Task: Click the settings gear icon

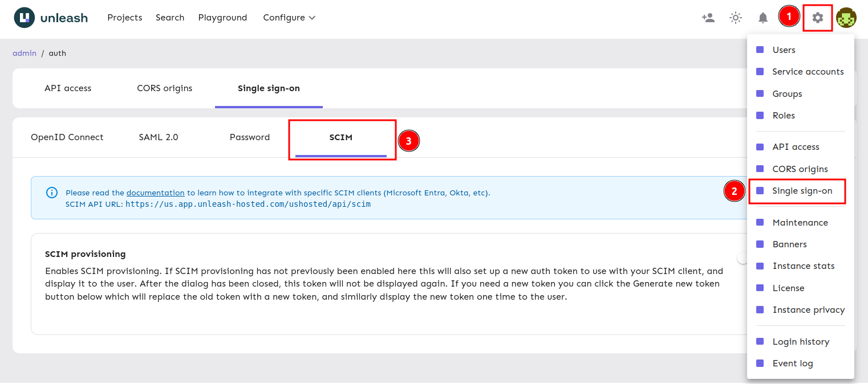Action: pos(817,17)
